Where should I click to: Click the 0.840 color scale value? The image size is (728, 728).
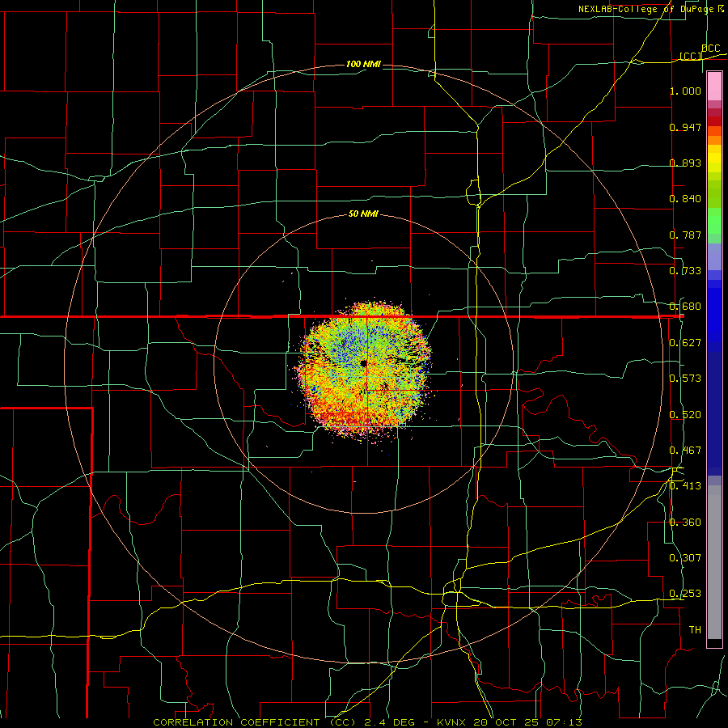pyautogui.click(x=685, y=199)
